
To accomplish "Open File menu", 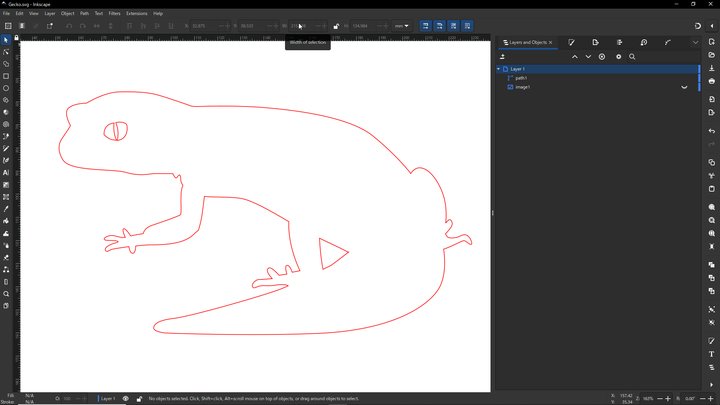I will (6, 13).
